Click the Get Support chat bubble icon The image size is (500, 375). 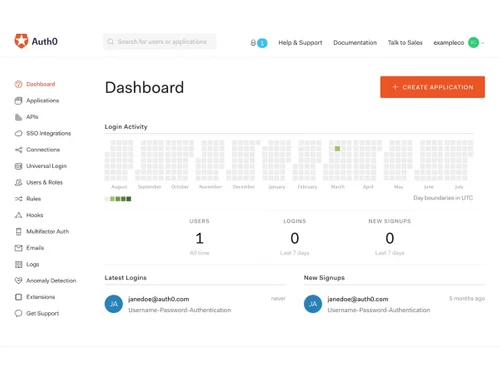[18, 313]
